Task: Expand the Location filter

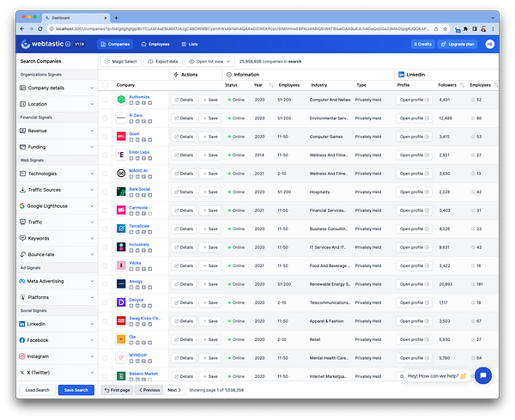Action: 57,104
